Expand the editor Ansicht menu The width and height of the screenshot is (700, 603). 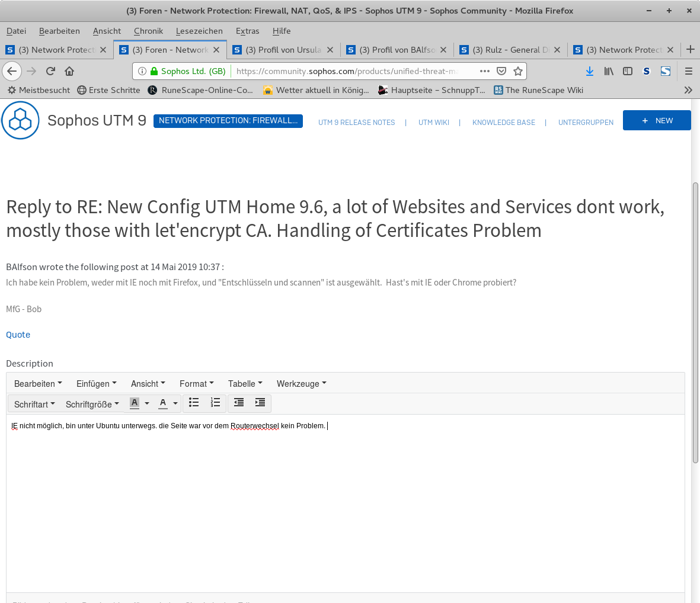148,384
